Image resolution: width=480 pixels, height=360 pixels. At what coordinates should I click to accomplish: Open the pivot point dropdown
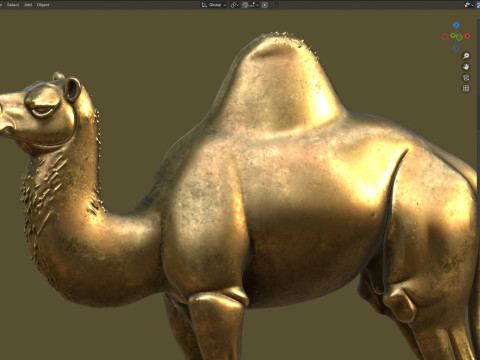click(235, 5)
